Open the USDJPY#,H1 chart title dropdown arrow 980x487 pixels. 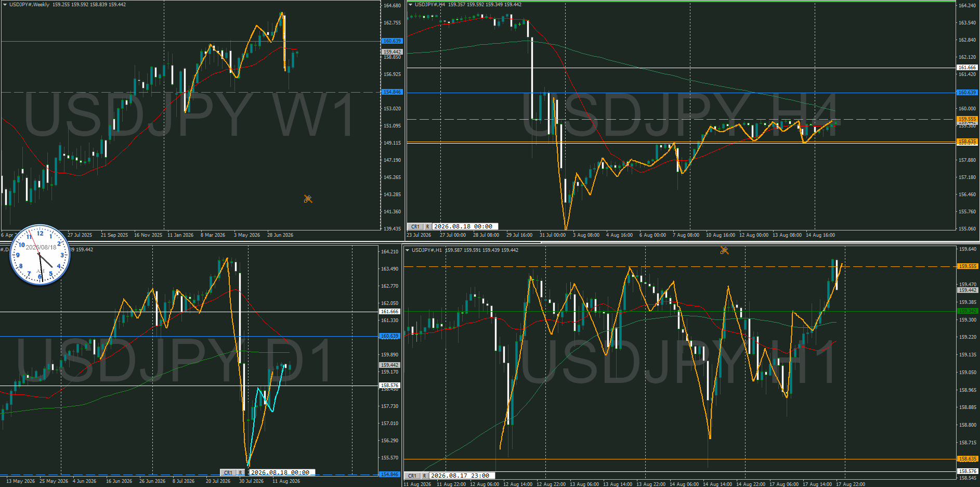[x=407, y=250]
